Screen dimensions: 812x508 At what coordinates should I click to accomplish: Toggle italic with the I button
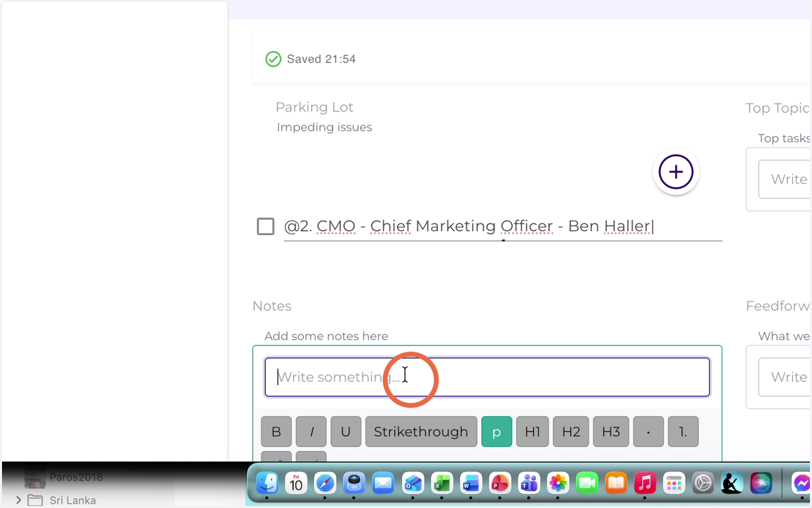[311, 432]
